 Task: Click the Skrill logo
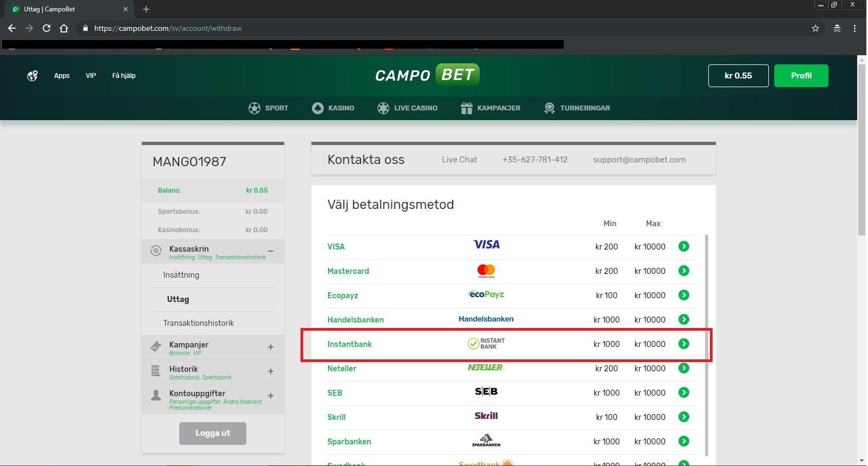[486, 416]
